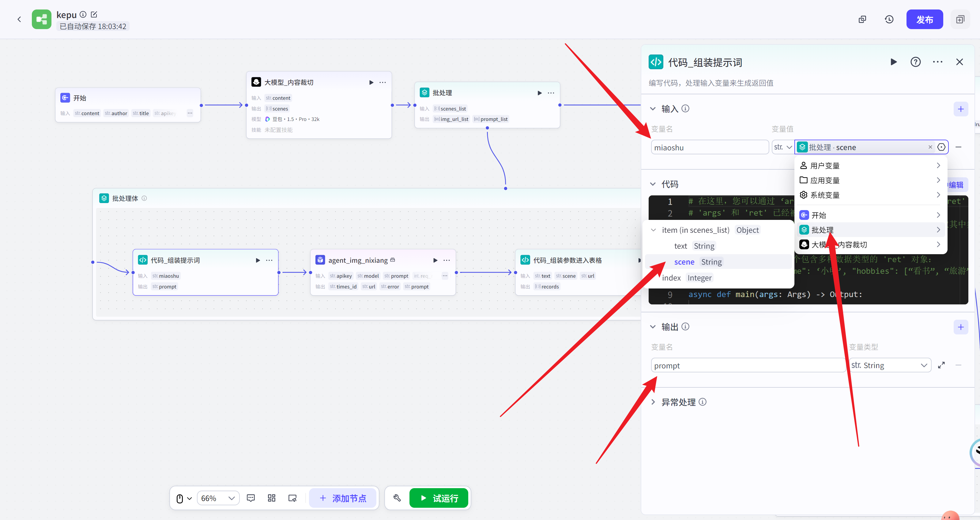Open more options on 批处理 node
The height and width of the screenshot is (520, 980).
coord(551,93)
